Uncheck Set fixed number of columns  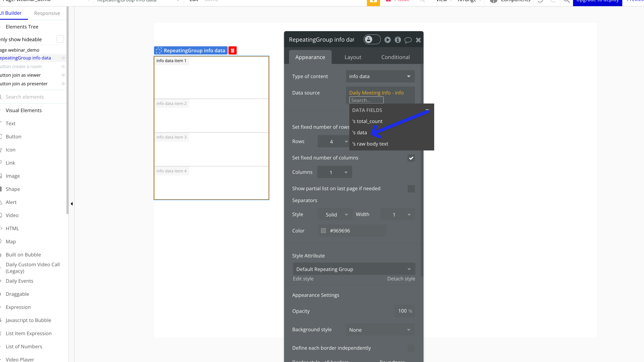click(x=411, y=158)
